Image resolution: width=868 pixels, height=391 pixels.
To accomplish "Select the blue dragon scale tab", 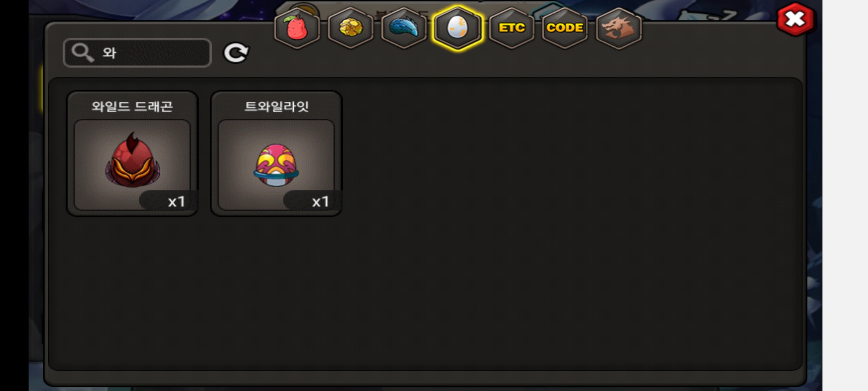I will click(x=404, y=28).
